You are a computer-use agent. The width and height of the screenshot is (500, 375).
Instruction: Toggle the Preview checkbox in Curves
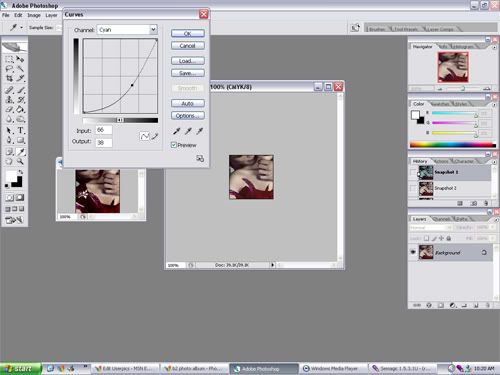pos(174,145)
